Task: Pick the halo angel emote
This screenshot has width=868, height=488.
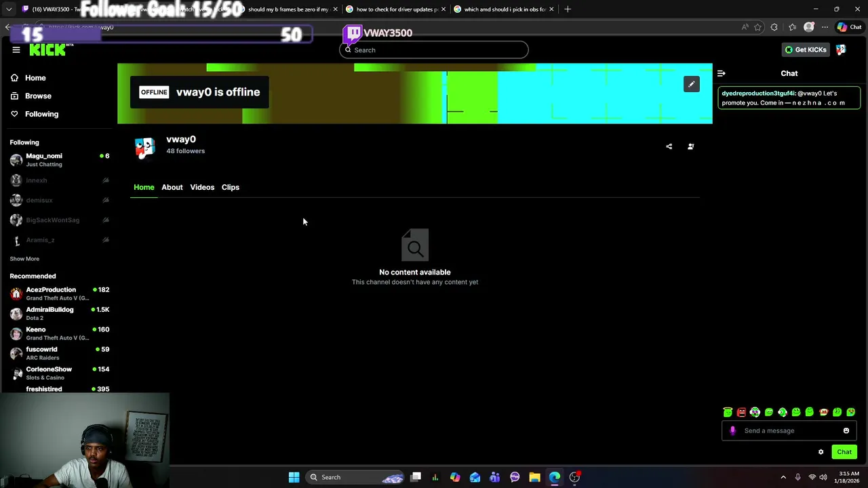Action: click(728, 412)
